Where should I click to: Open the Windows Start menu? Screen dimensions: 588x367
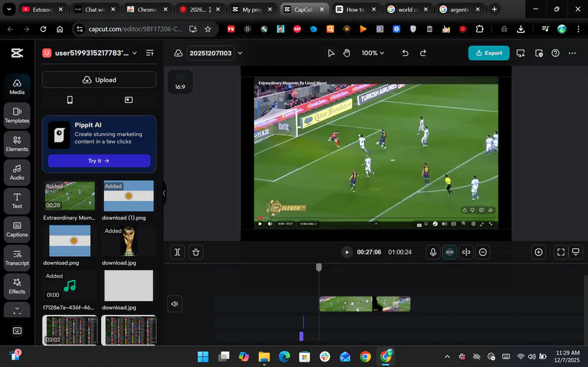pos(203,357)
